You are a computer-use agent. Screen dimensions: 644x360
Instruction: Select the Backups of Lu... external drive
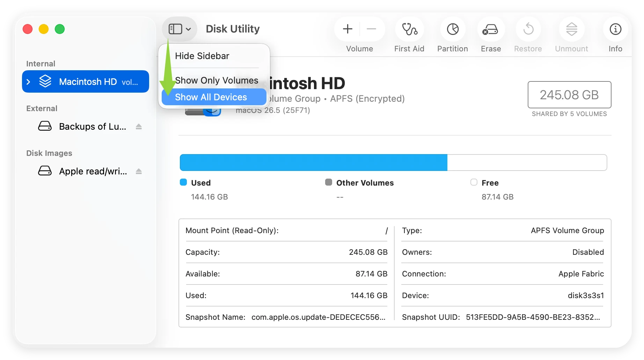click(86, 127)
